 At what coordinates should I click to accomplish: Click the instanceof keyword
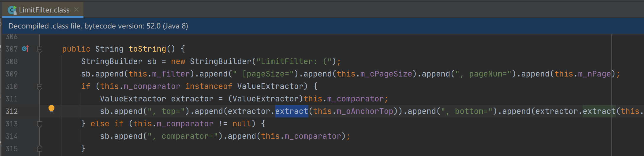click(209, 86)
